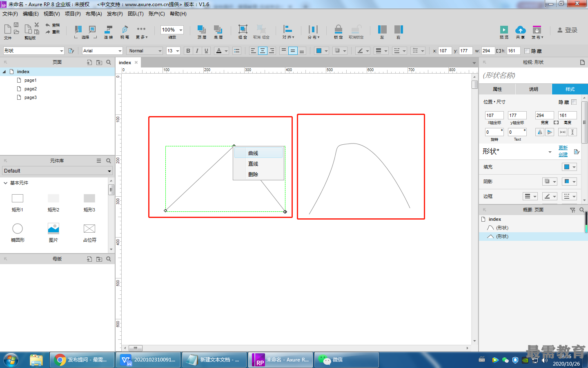Toggle the 隐藏 checkbox in the style panel
This screenshot has width=588, height=368.
(574, 102)
